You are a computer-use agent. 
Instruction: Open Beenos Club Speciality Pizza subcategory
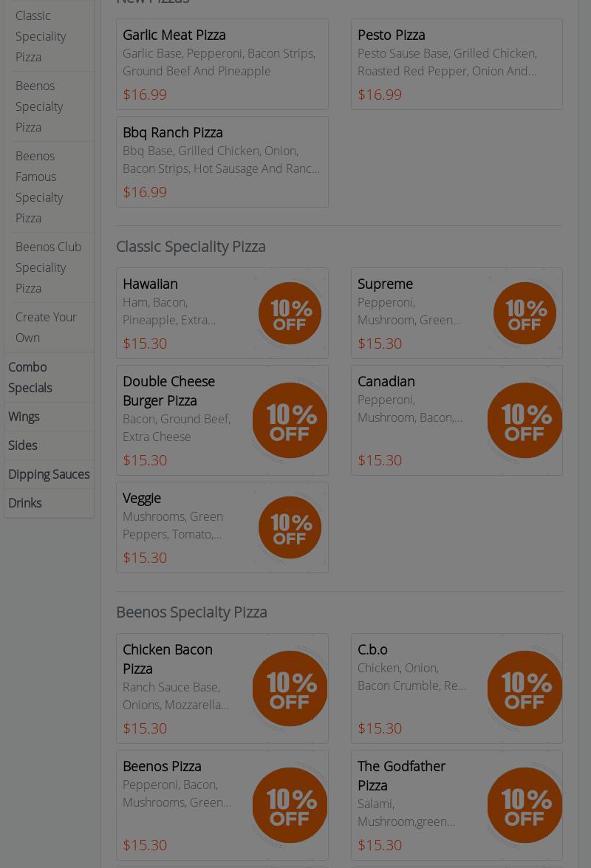click(48, 267)
